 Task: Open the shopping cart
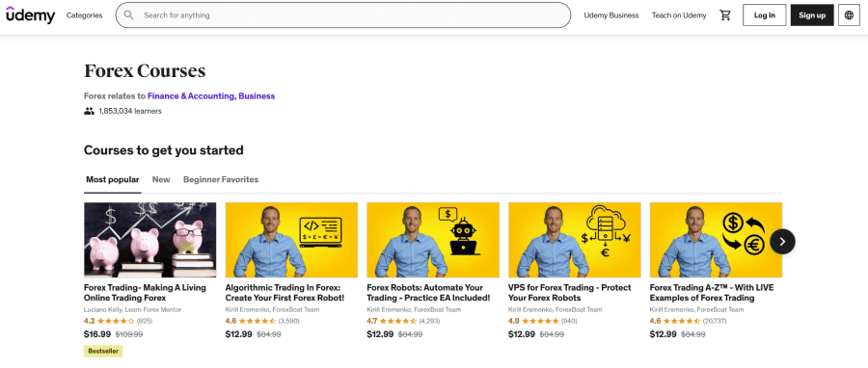click(724, 15)
